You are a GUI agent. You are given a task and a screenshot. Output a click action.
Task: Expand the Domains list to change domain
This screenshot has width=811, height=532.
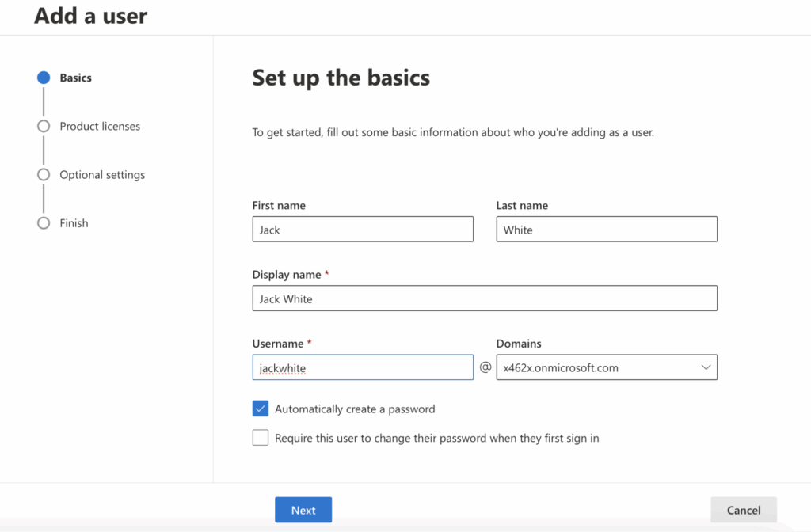pos(705,367)
